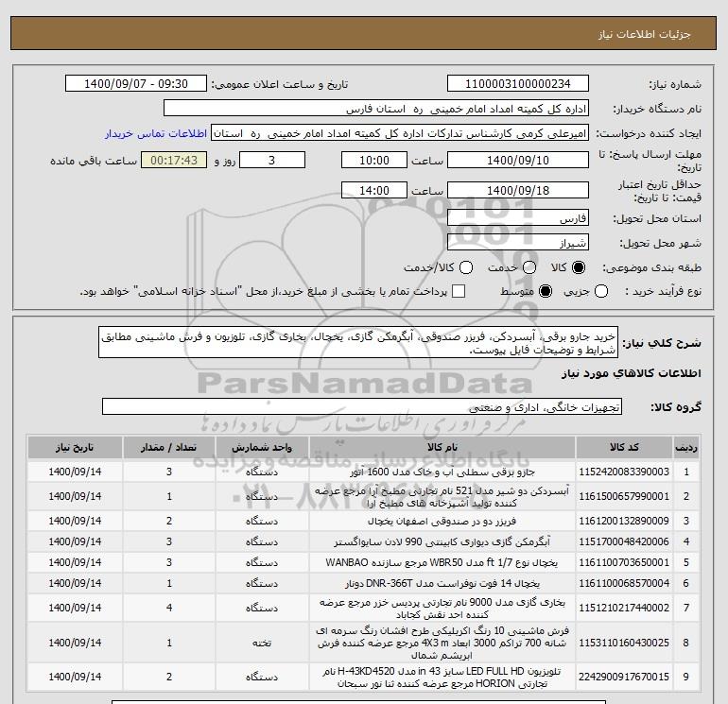728x704 pixels.
Task: Click the شرح کلی نیاز description box
Action: pyautogui.click(x=358, y=342)
